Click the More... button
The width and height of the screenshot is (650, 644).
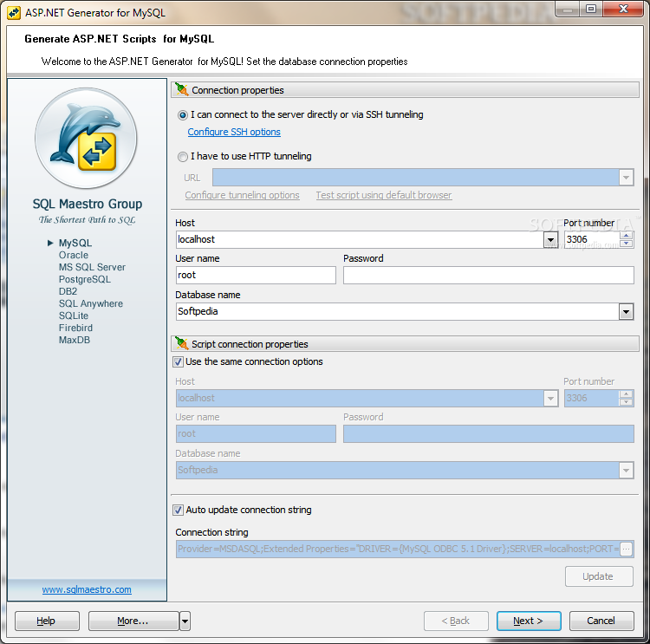pyautogui.click(x=133, y=621)
